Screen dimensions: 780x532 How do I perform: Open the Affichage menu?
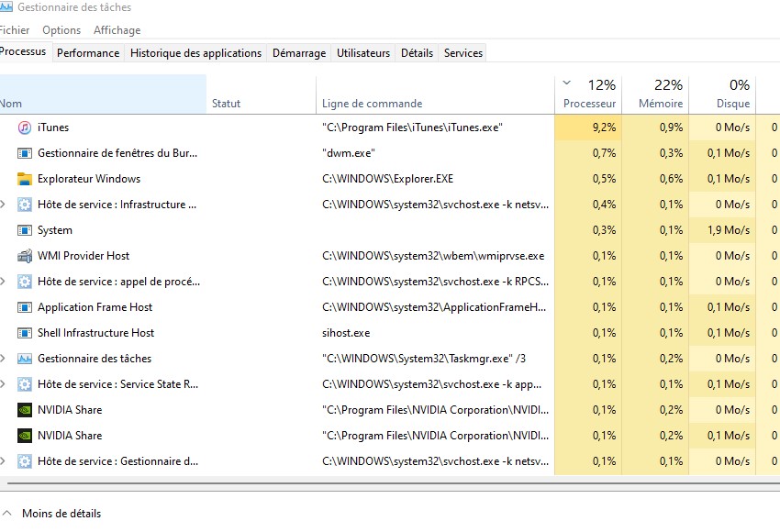(117, 30)
